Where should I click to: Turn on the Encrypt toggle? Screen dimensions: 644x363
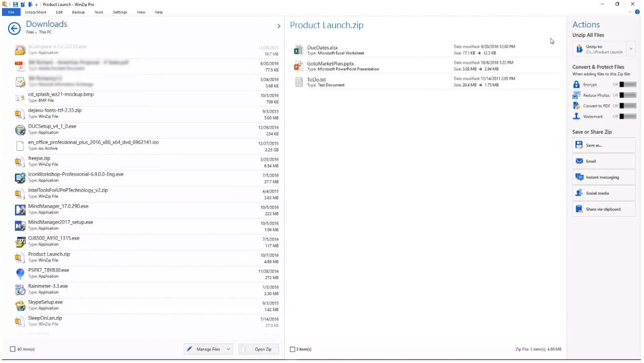[628, 85]
